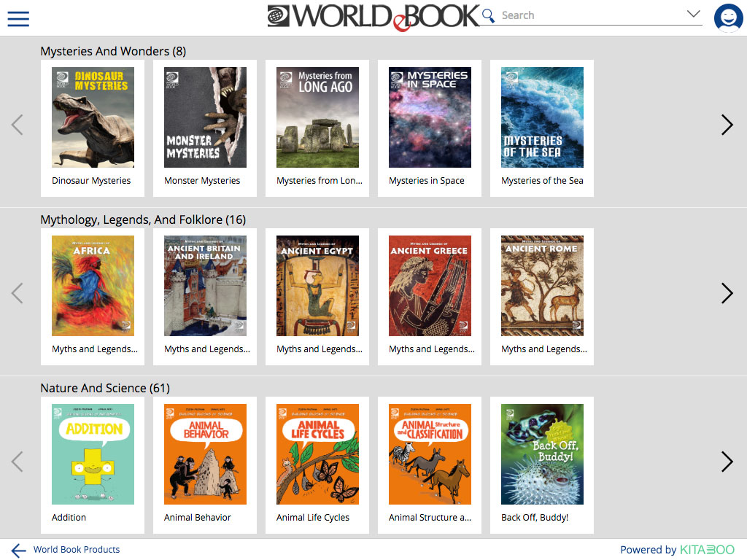The height and width of the screenshot is (560, 747).
Task: Open Myths and Legends of Africa cover
Action: pos(93,286)
